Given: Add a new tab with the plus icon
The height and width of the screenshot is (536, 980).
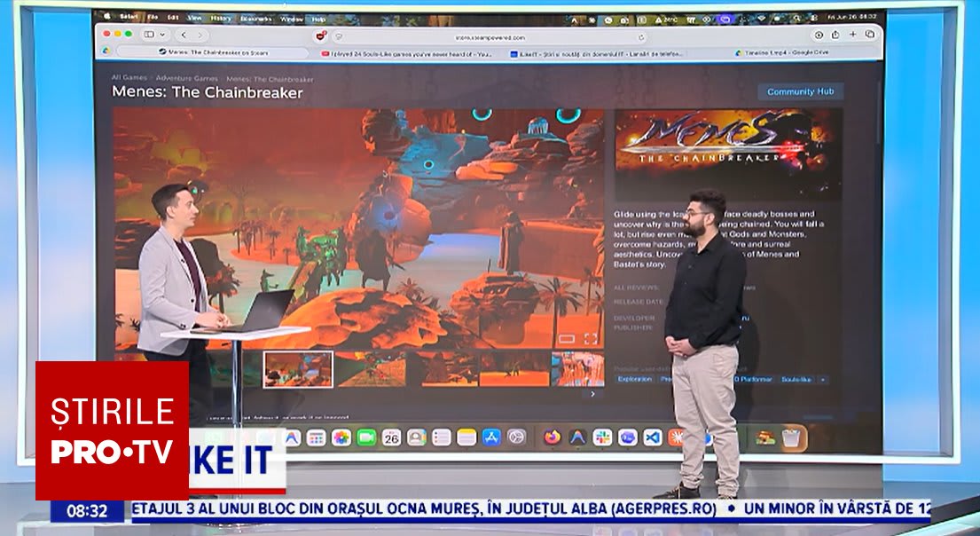Looking at the screenshot, I should point(852,35).
